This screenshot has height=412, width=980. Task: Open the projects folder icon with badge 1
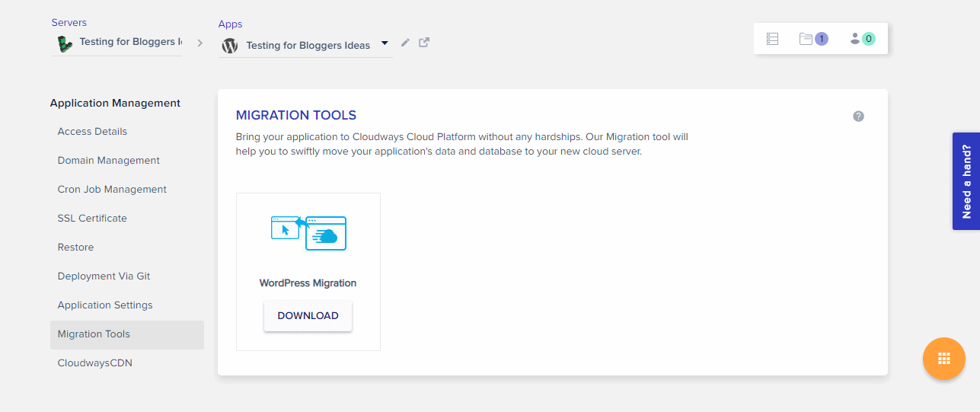[x=813, y=39]
